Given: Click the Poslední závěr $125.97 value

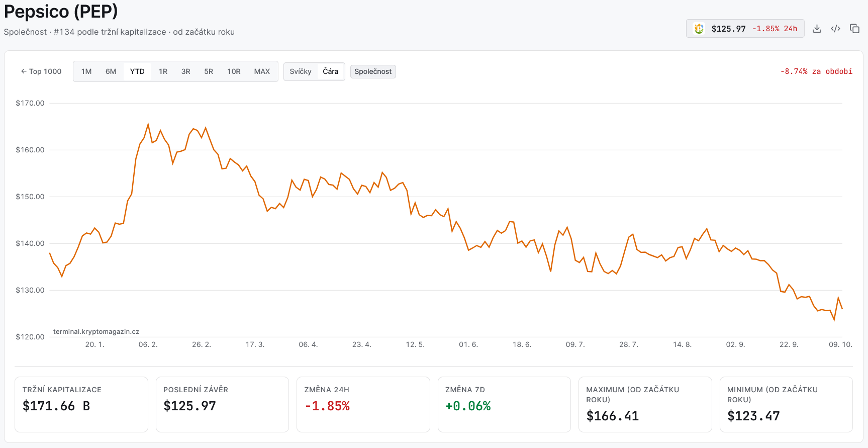Looking at the screenshot, I should click(189, 406).
